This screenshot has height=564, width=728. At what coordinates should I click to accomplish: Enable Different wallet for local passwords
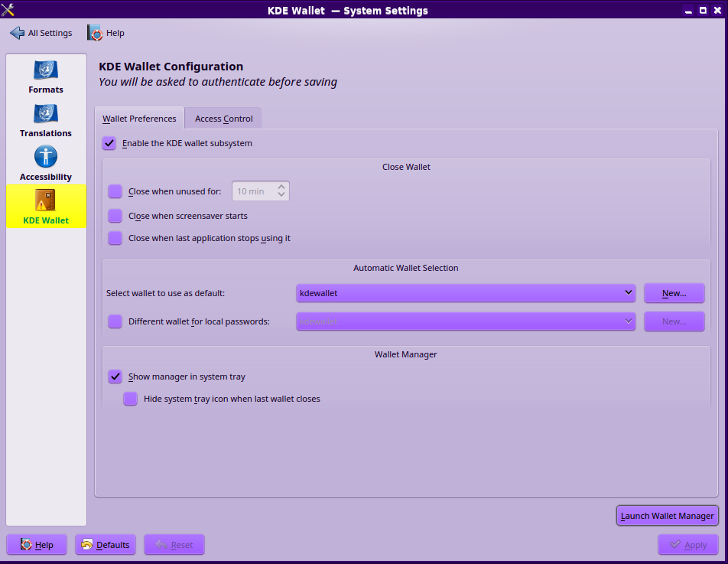(115, 321)
